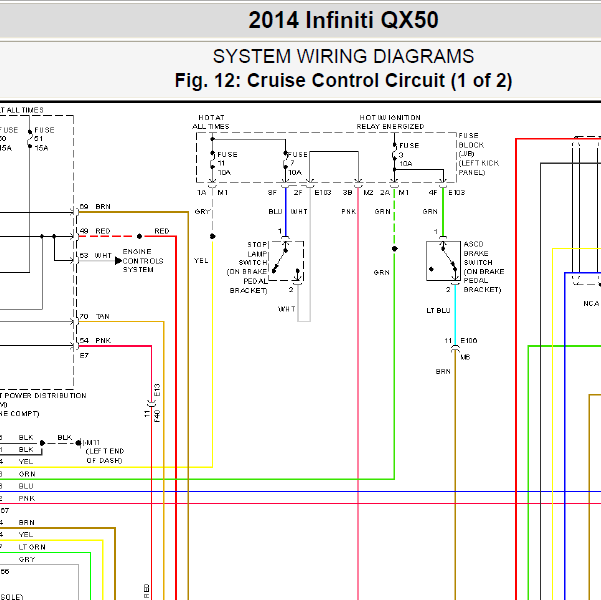
Task: Click the "54 PNK" pin label
Action: 95,341
